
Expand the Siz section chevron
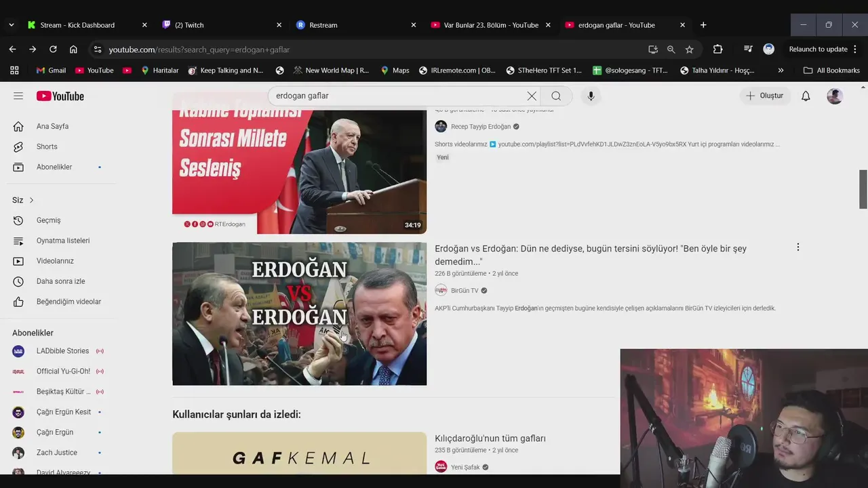pos(31,200)
